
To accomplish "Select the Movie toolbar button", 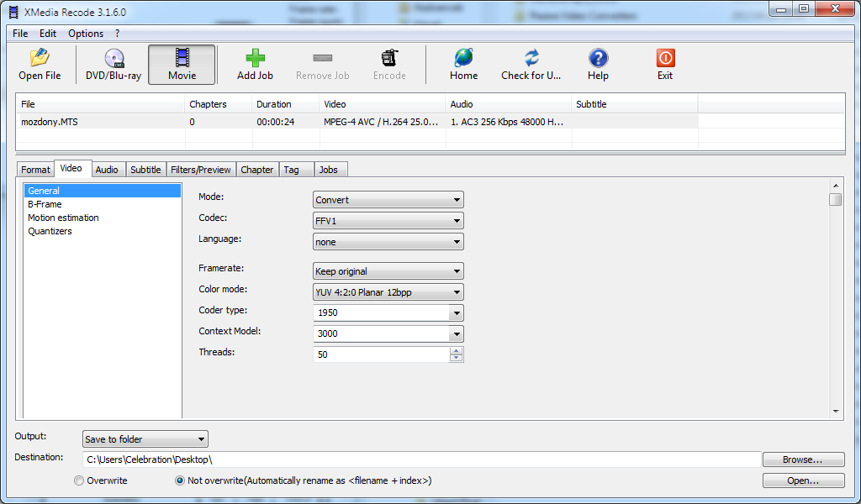I will [x=182, y=64].
